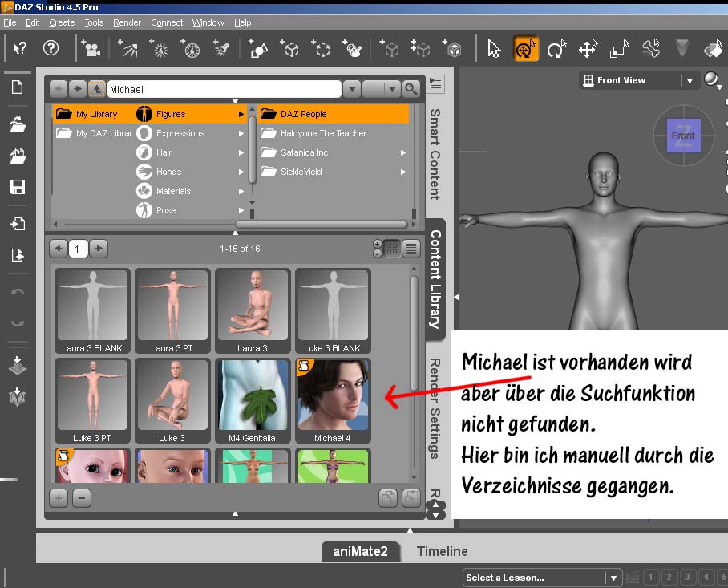Select DAZ People folder
728x588 pixels.
[x=334, y=114]
